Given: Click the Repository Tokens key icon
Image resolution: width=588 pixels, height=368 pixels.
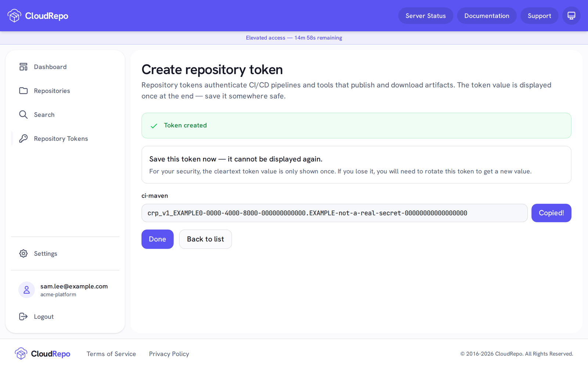Looking at the screenshot, I should [x=24, y=138].
